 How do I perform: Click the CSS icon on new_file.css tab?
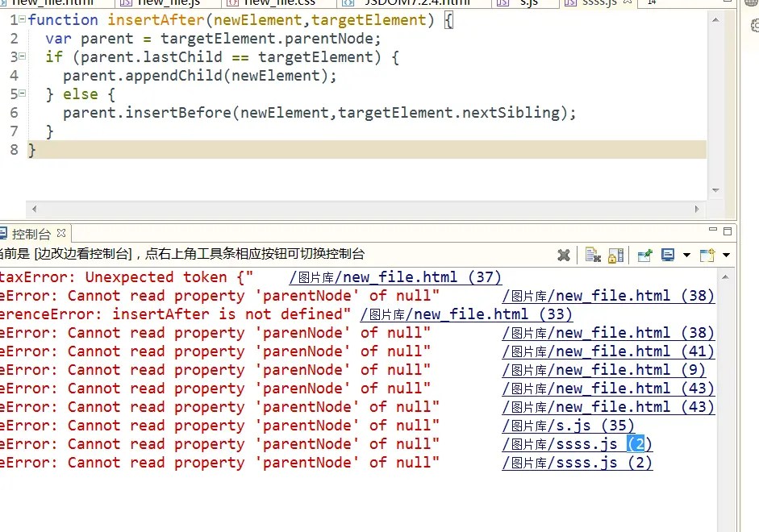coord(231,2)
